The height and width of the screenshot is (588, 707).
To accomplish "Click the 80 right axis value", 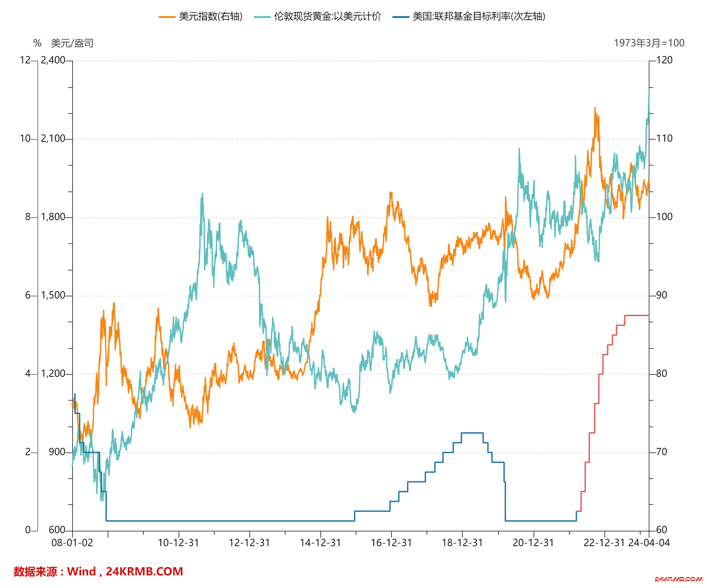I will click(661, 374).
